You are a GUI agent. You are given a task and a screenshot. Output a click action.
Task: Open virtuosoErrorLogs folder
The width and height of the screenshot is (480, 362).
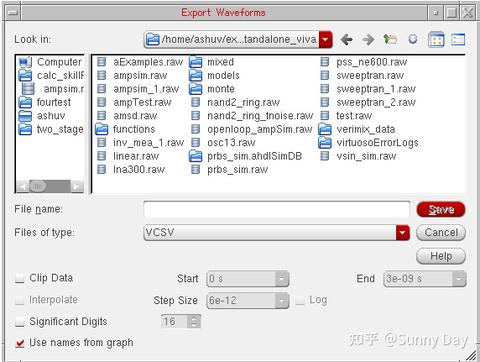[369, 143]
